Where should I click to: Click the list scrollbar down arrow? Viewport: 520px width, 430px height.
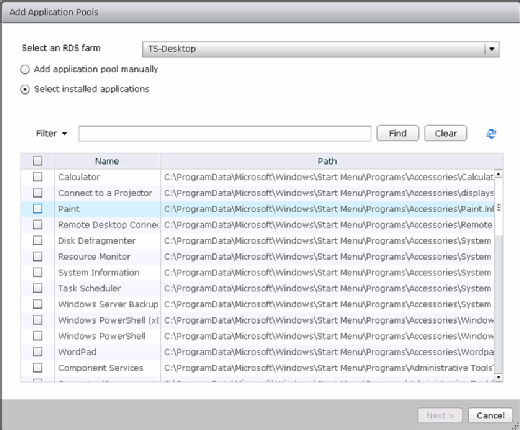click(x=498, y=377)
